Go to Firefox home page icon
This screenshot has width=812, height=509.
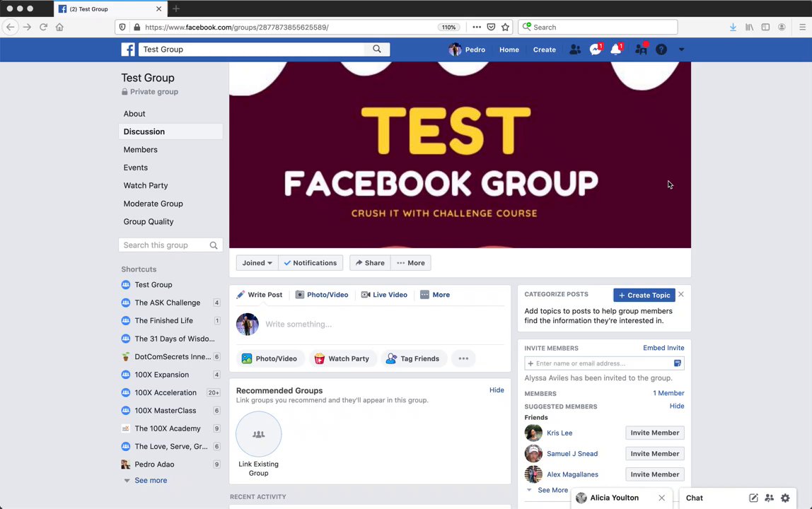pyautogui.click(x=59, y=27)
